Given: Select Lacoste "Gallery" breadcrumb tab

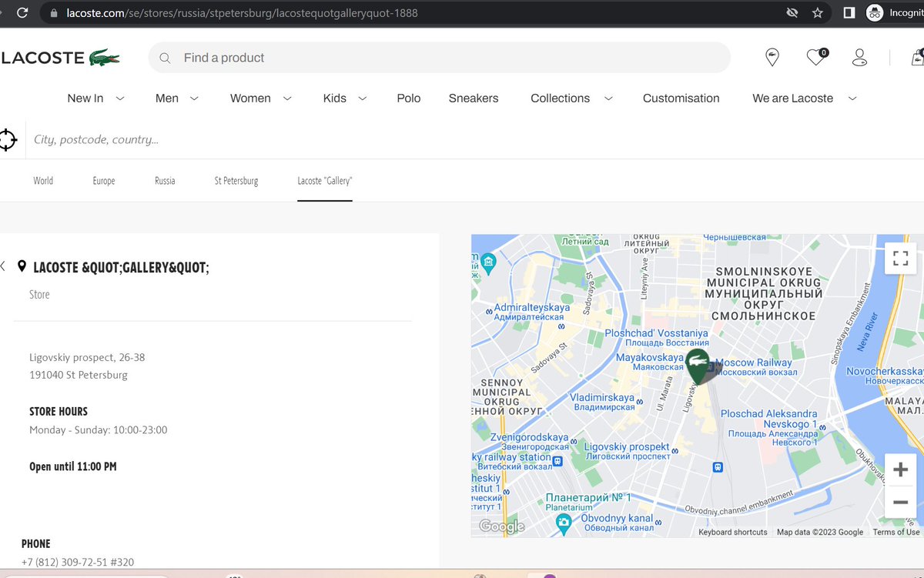Looking at the screenshot, I should pos(325,181).
